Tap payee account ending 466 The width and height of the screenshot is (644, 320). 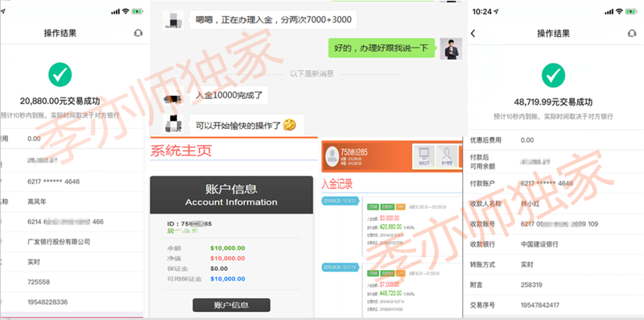coord(65,222)
